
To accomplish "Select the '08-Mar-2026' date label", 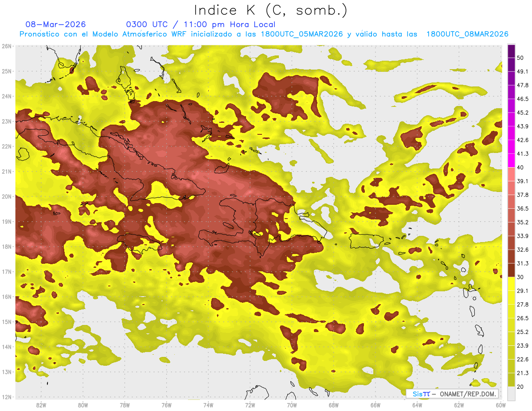I will point(56,24).
